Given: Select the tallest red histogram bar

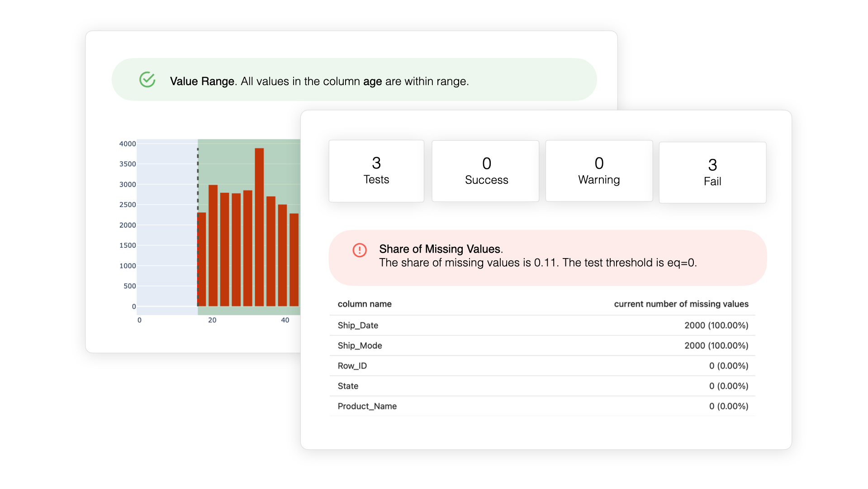Looking at the screenshot, I should 260,226.
